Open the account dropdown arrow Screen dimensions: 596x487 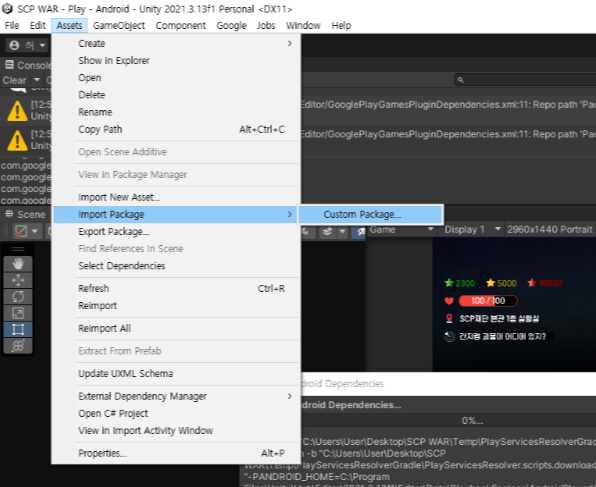[42, 46]
